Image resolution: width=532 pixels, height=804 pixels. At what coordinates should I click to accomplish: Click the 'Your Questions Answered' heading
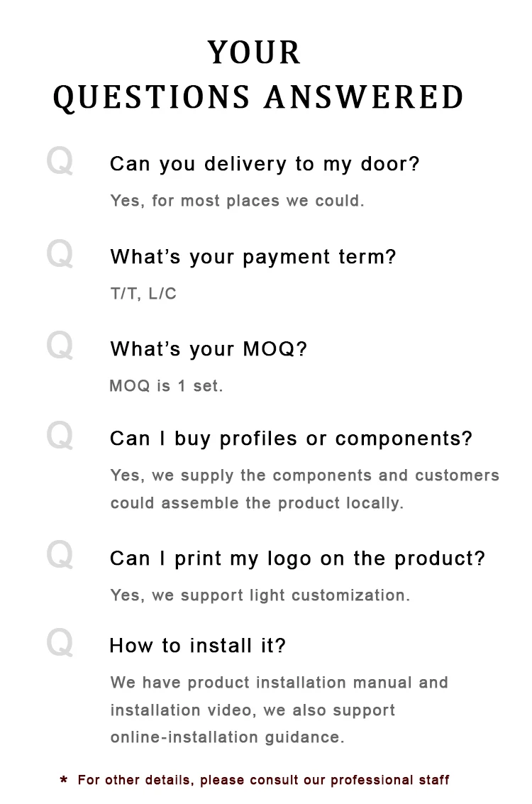coord(258,75)
